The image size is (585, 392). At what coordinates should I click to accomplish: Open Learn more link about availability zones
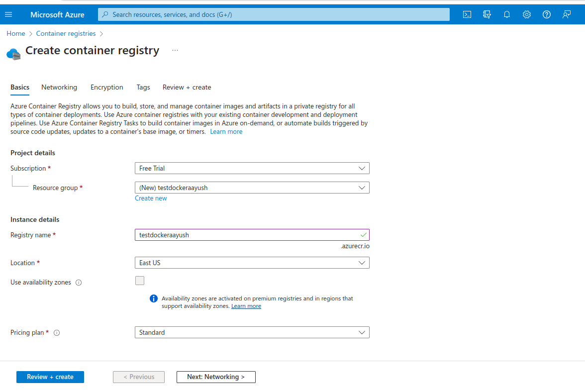246,306
